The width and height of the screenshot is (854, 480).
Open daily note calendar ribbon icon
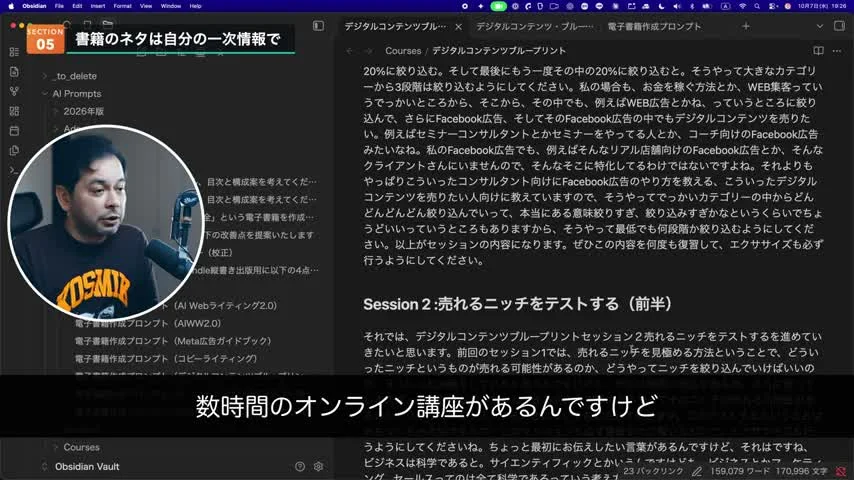pos(15,131)
